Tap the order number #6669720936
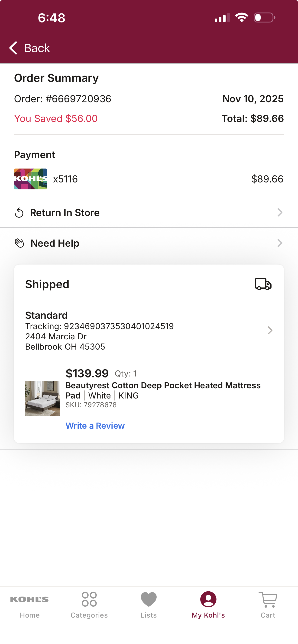 78,99
